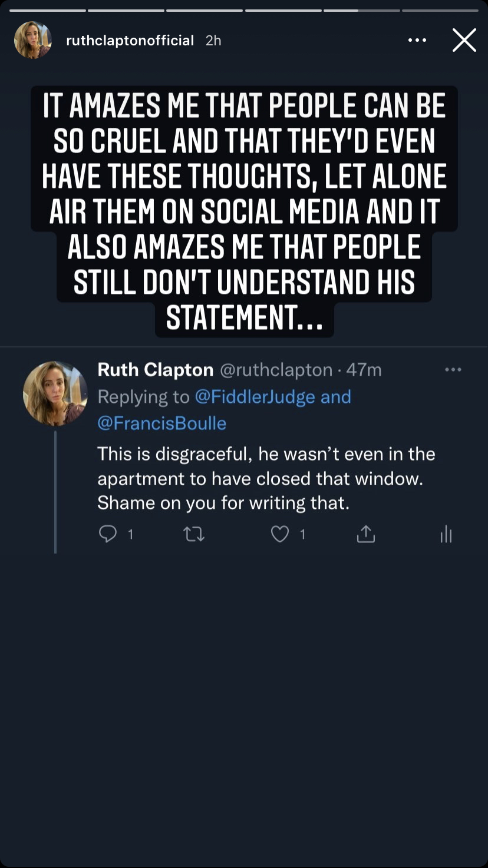Open the tweet's three-dot more menu
This screenshot has height=868, width=488.
click(453, 370)
